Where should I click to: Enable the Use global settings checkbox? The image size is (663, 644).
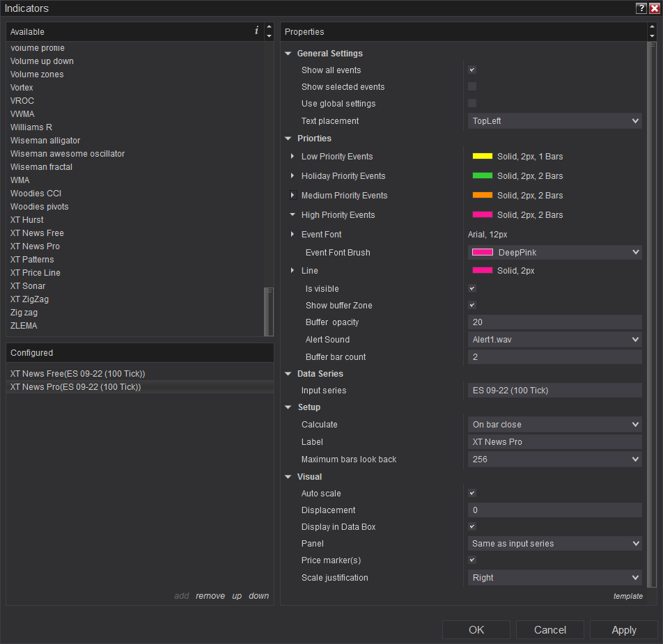click(472, 103)
